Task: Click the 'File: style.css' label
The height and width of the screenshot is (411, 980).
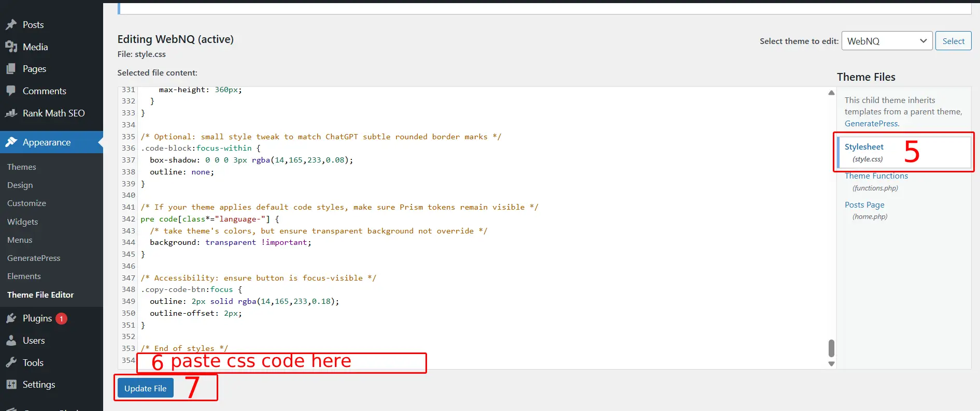Action: [141, 54]
